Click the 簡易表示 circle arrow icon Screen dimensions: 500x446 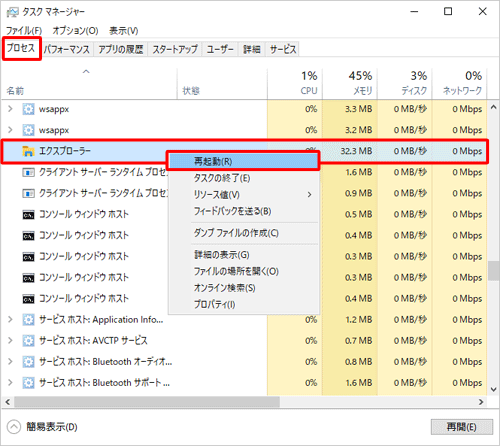(14, 427)
